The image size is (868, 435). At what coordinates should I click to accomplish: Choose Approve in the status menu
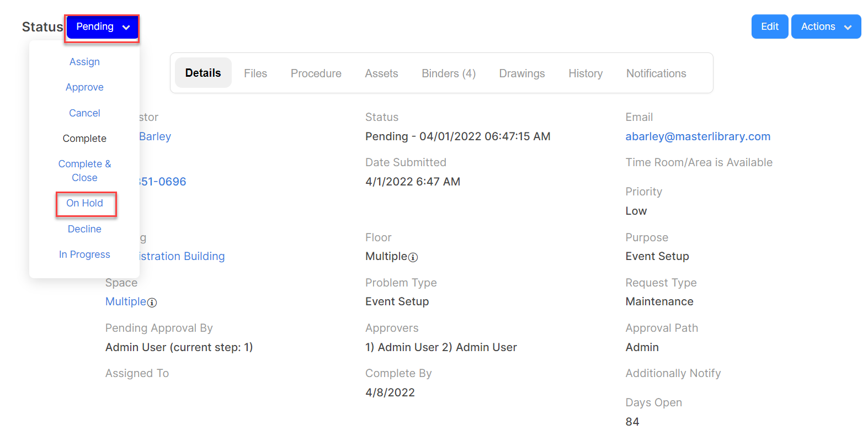[84, 87]
